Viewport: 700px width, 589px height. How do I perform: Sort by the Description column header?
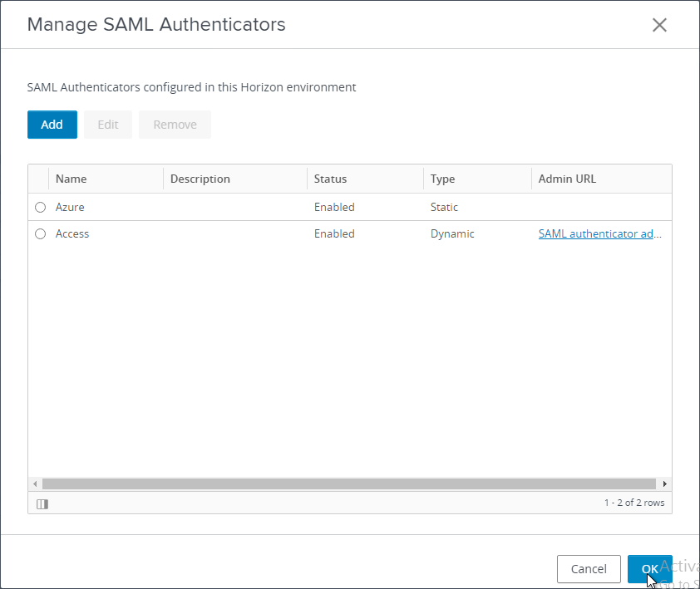200,179
